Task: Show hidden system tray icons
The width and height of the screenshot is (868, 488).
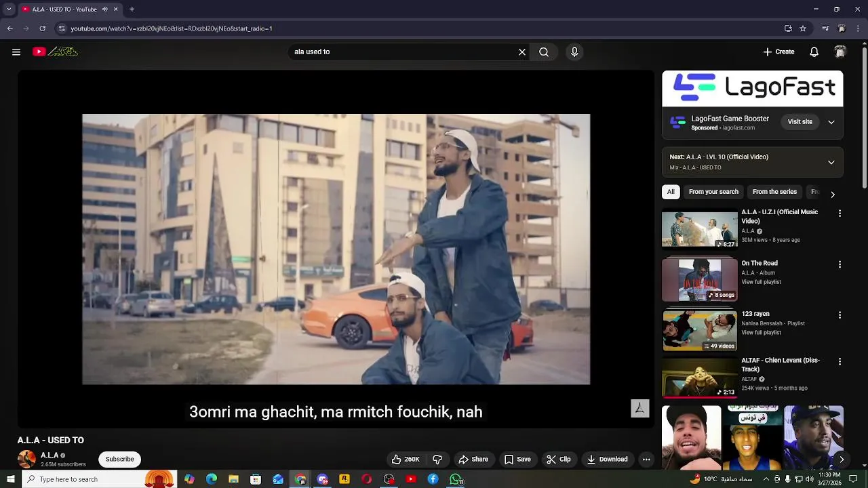Action: click(767, 479)
